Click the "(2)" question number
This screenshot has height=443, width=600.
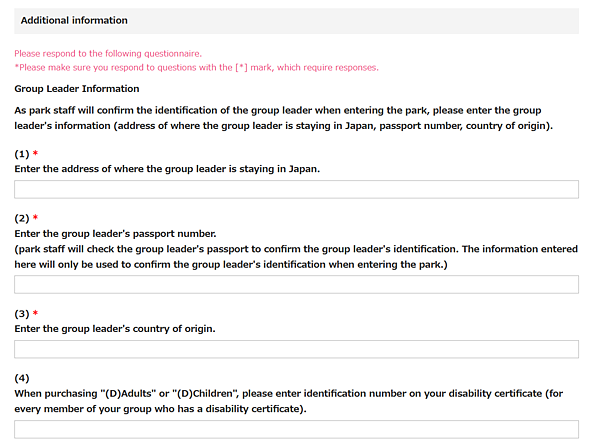[22, 218]
